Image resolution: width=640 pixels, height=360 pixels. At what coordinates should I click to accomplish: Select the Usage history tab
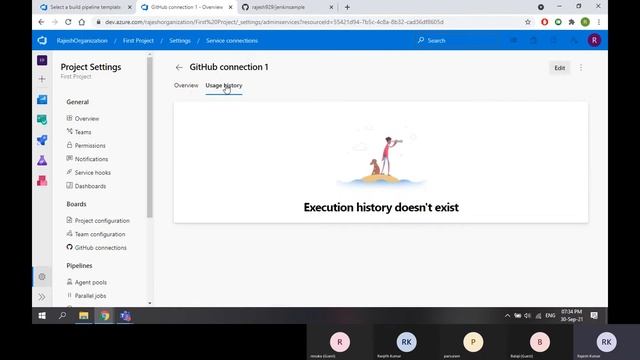point(224,85)
